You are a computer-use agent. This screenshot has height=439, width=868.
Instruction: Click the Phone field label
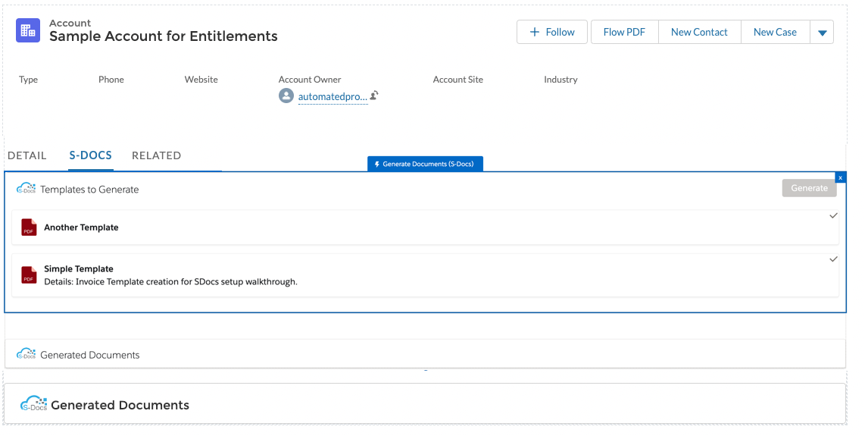tap(111, 80)
